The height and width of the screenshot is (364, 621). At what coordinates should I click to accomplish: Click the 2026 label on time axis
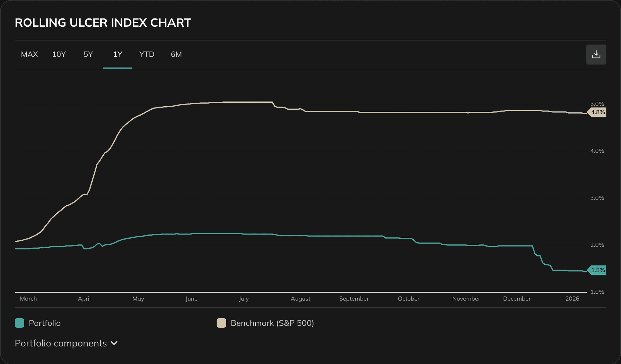[572, 299]
